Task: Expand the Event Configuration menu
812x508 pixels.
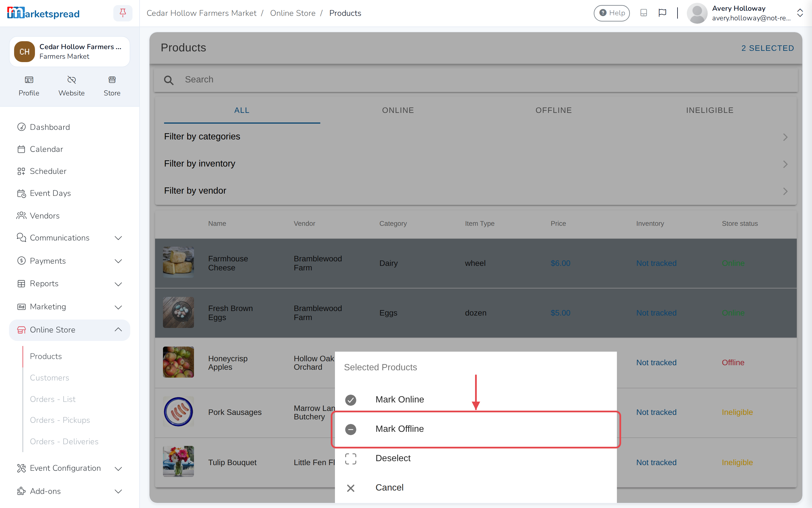Action: (x=69, y=468)
